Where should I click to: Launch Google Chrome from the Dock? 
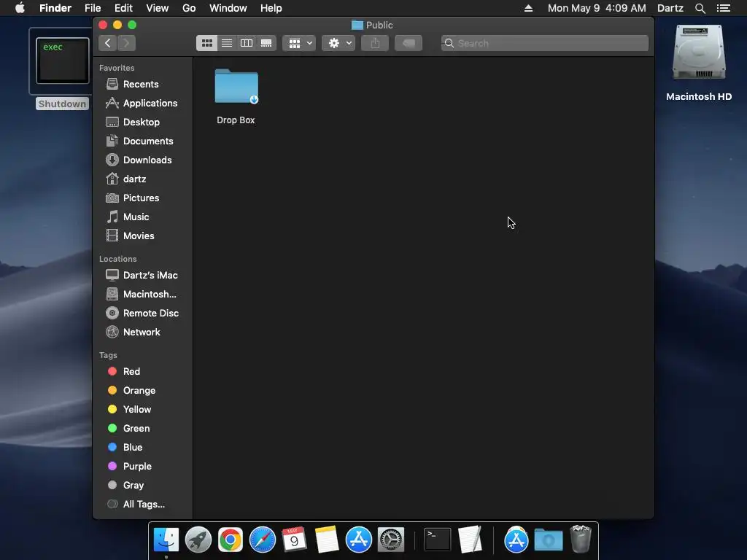click(x=230, y=540)
